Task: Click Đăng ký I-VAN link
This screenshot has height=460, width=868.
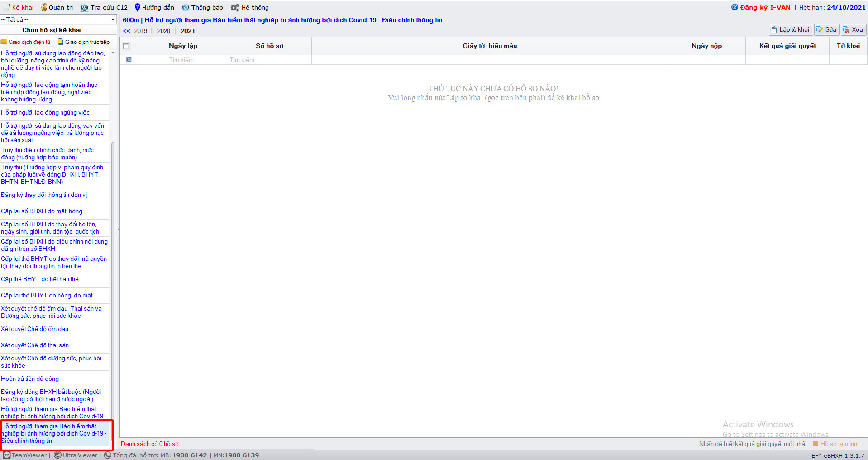Action: tap(765, 8)
